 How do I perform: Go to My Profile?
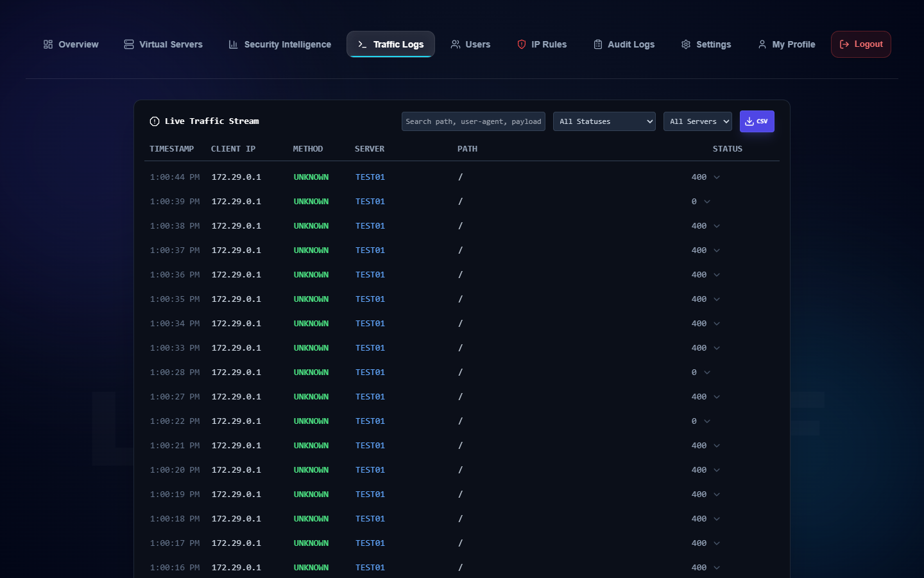click(786, 44)
